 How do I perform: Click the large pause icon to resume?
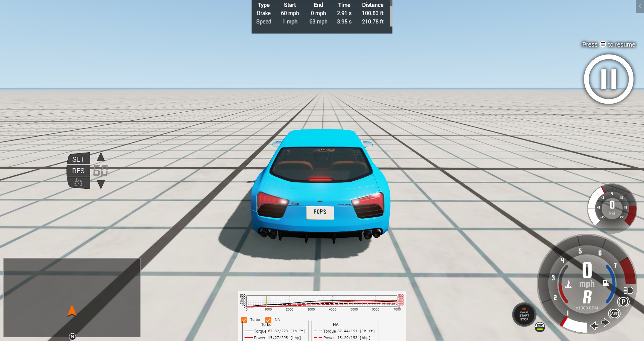(x=608, y=79)
